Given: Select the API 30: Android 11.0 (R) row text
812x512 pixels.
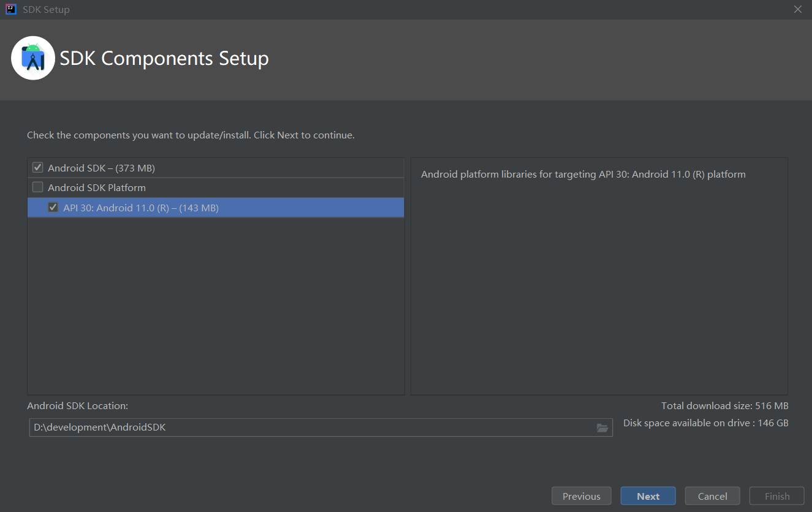Looking at the screenshot, I should click(x=141, y=208).
